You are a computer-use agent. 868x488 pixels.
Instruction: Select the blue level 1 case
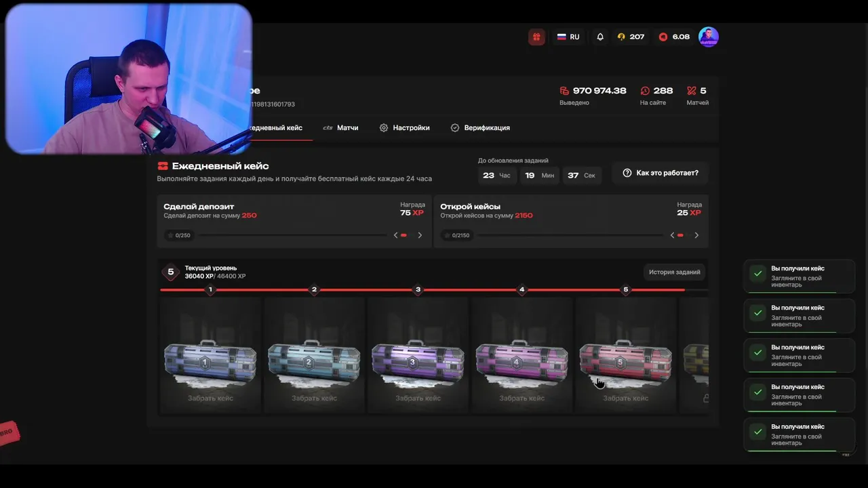(x=210, y=363)
